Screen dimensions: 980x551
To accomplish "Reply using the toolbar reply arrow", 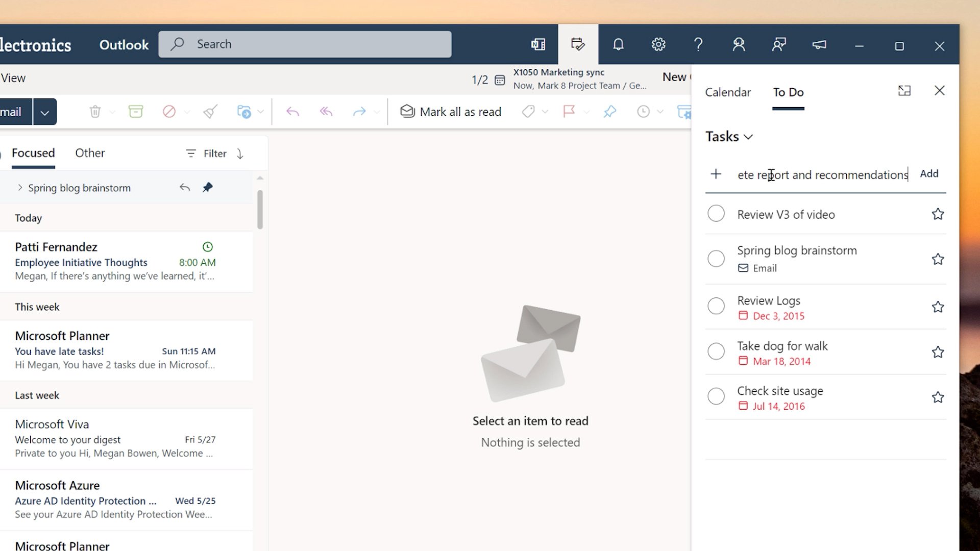I will coord(292,111).
